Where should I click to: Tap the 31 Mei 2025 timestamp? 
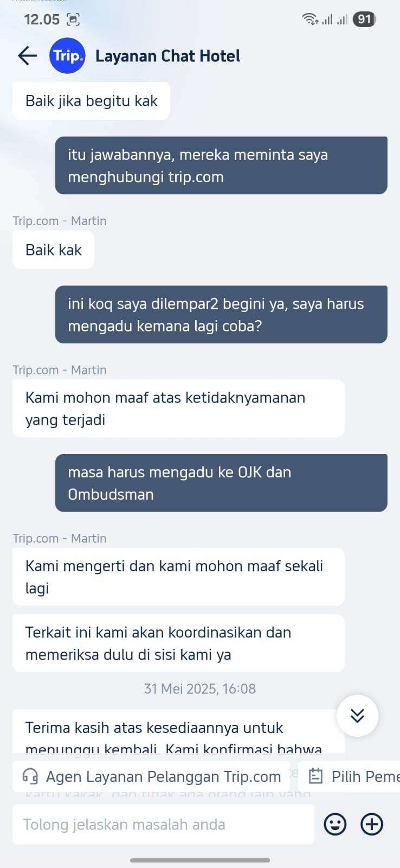(x=200, y=688)
